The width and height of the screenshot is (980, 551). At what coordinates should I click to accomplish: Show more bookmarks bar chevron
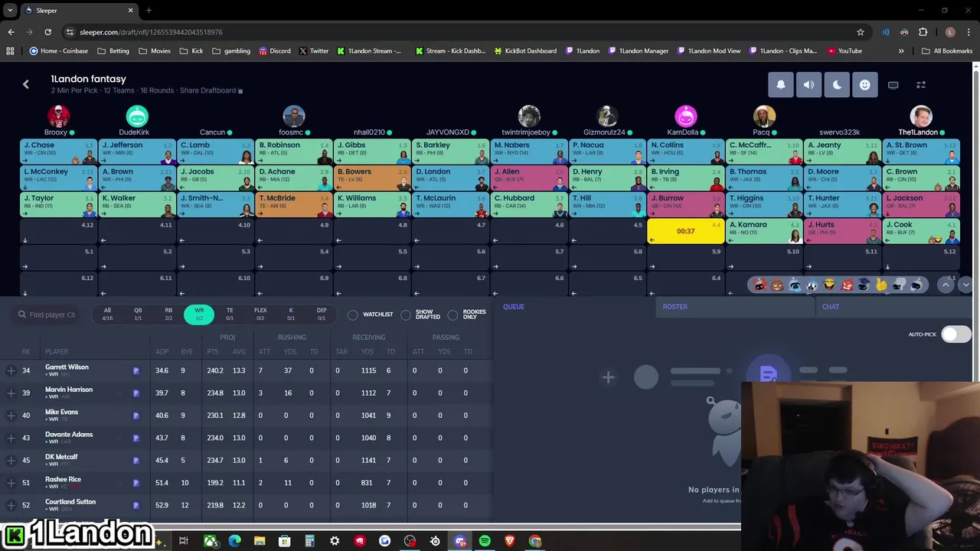coord(900,51)
